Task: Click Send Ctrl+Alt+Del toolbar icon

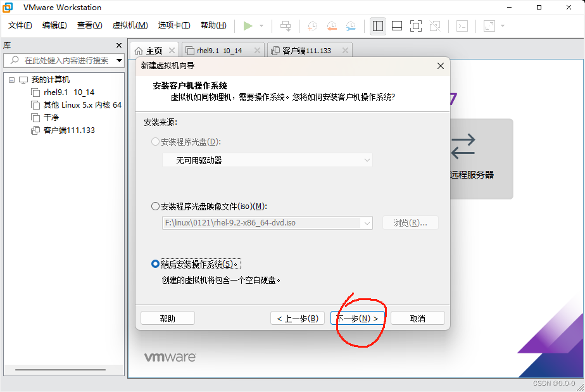Action: (286, 26)
